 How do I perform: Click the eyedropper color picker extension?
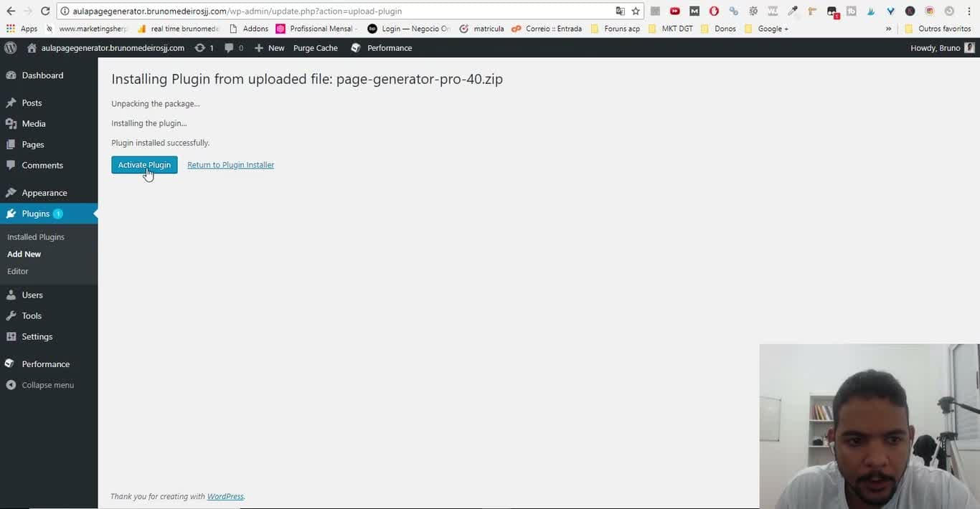793,11
